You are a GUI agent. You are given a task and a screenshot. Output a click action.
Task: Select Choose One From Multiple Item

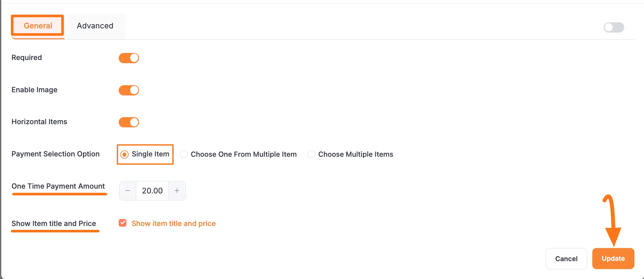(x=184, y=155)
